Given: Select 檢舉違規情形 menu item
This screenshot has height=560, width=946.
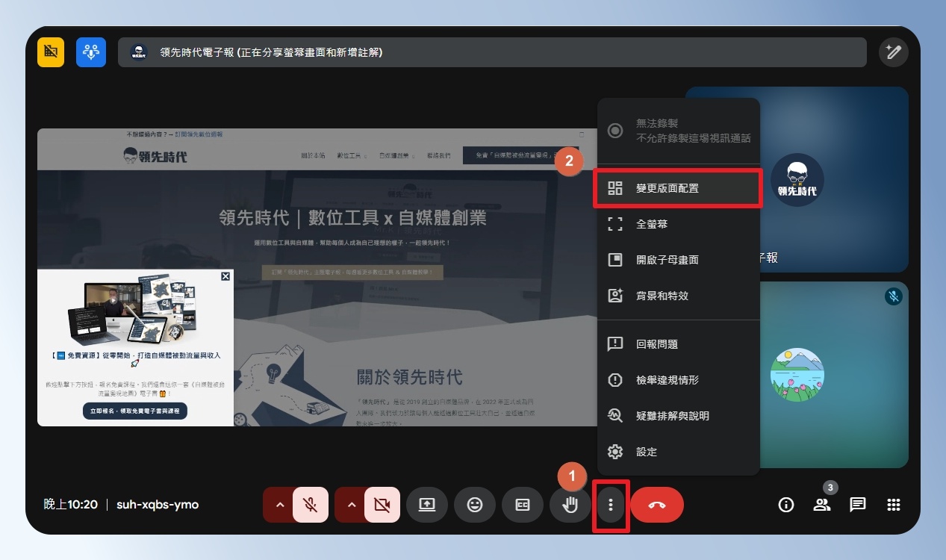Looking at the screenshot, I should point(678,380).
